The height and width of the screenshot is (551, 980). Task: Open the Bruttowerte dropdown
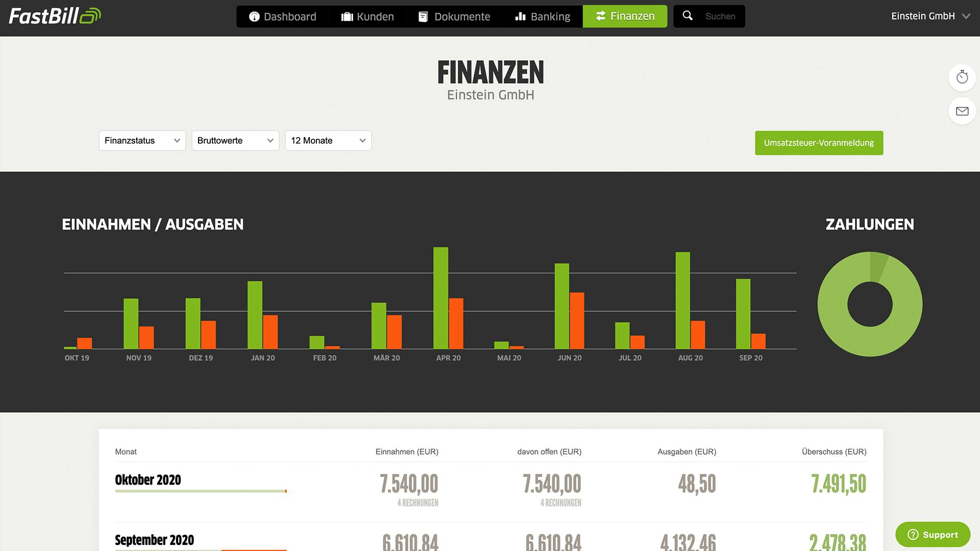(x=235, y=140)
